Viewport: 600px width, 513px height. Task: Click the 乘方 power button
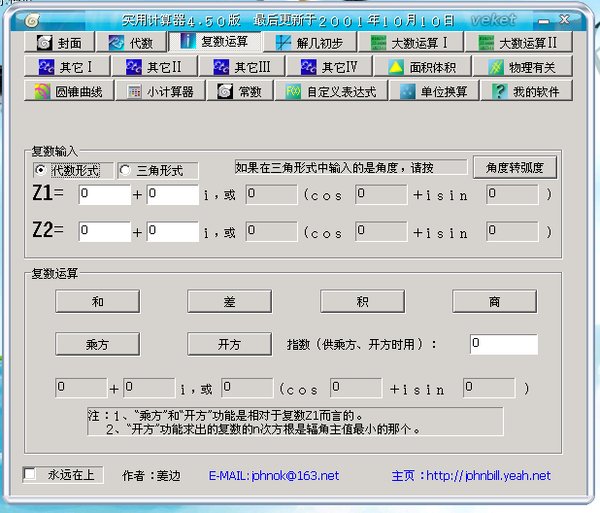click(98, 344)
